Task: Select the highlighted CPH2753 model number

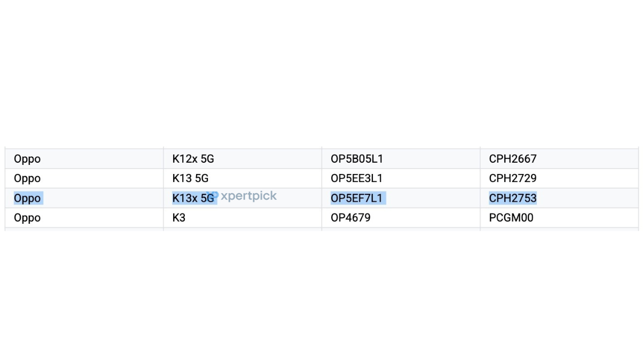Action: 513,199
